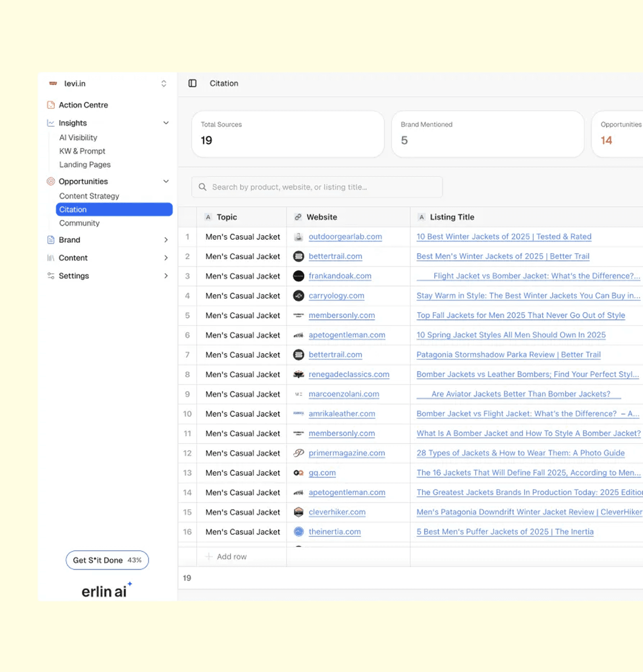Image resolution: width=643 pixels, height=672 pixels.
Task: Click the search magnifier icon
Action: 202,187
